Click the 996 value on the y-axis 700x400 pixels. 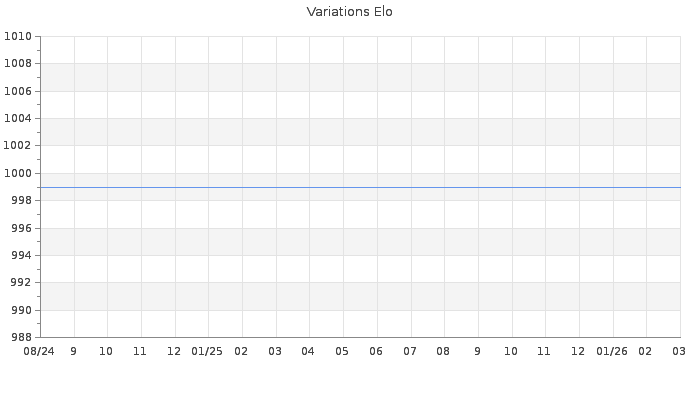pyautogui.click(x=21, y=229)
